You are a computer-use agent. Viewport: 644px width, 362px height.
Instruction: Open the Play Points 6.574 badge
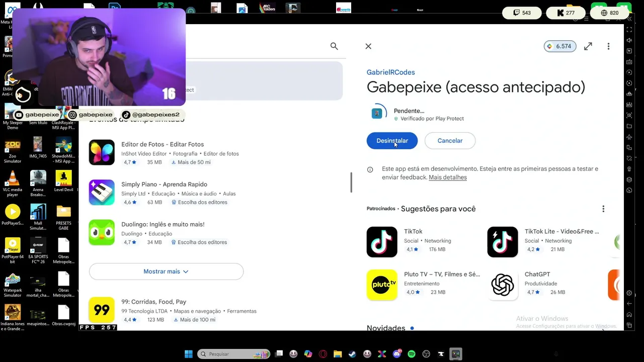pos(560,46)
